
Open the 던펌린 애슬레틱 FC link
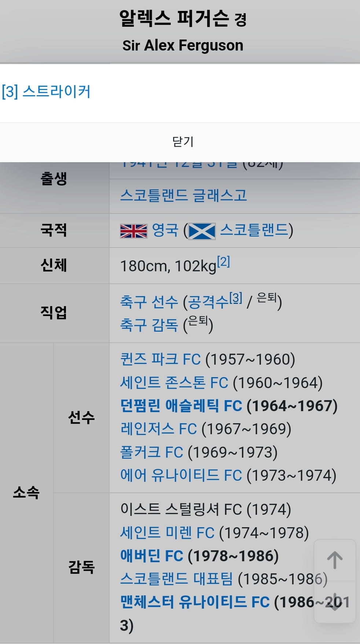pyautogui.click(x=181, y=406)
